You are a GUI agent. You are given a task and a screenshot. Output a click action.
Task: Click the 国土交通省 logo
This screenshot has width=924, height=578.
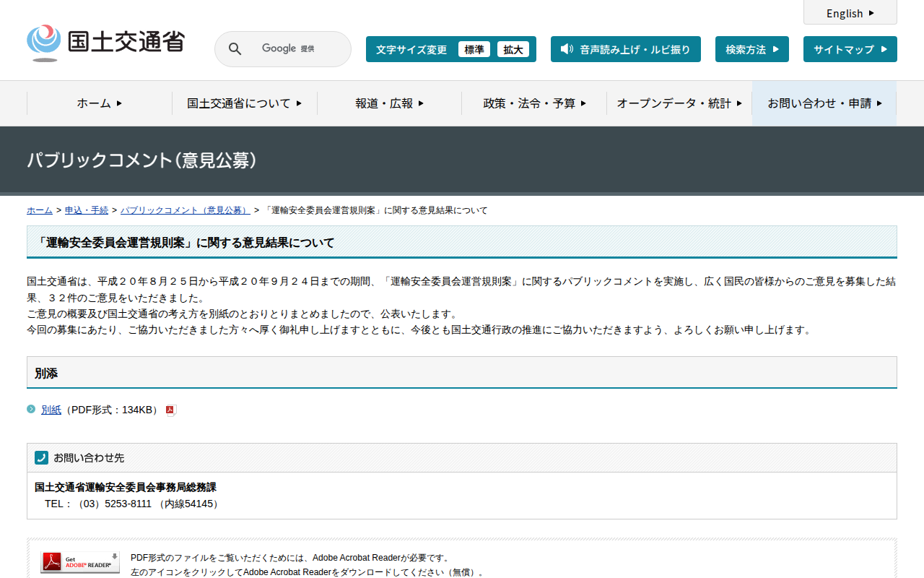[x=105, y=43]
